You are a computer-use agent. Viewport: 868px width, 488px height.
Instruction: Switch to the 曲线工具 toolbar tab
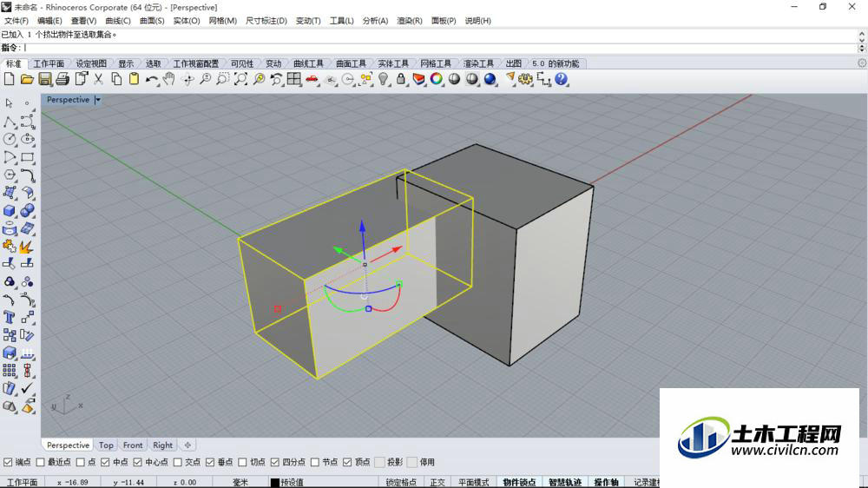click(x=308, y=63)
